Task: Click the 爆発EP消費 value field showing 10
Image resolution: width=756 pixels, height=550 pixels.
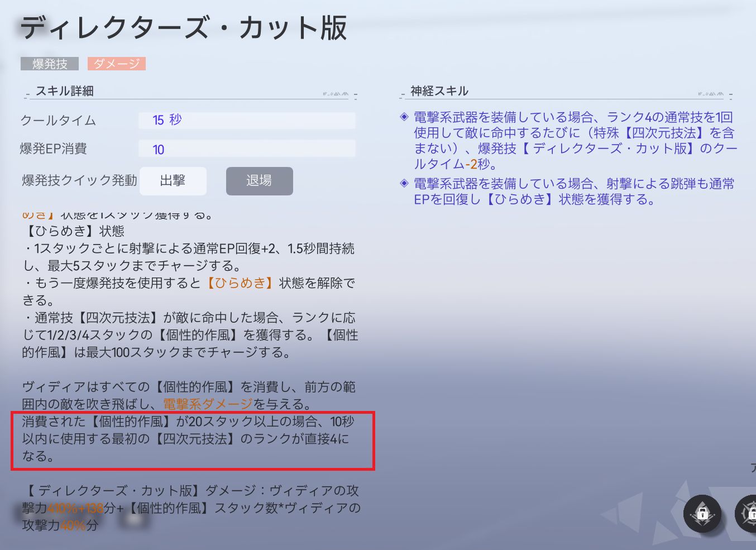Action: tap(246, 149)
